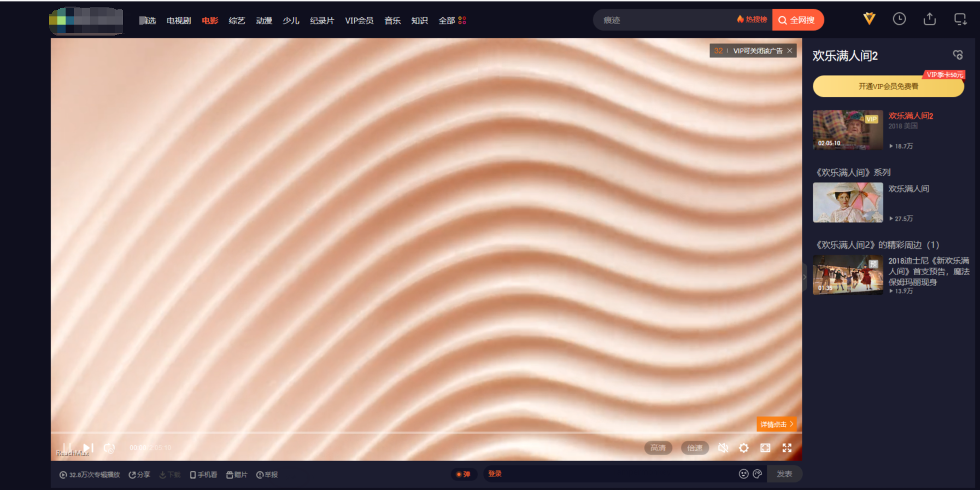Open the 纪录片 category
Screen dimensions: 980x490
coord(322,20)
